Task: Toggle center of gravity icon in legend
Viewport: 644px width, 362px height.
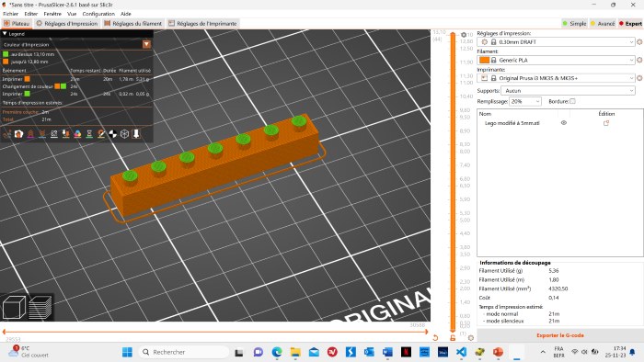Action: tap(113, 134)
